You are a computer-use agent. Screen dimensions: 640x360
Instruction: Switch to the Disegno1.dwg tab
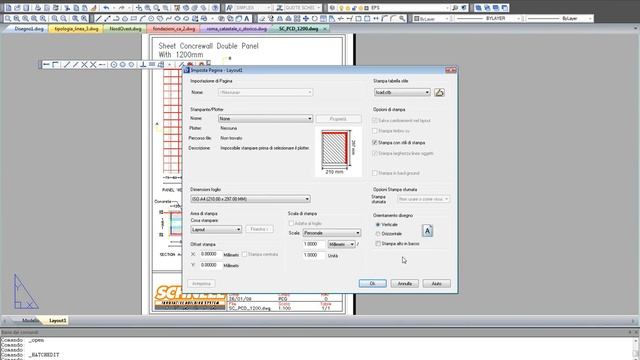tap(29, 29)
